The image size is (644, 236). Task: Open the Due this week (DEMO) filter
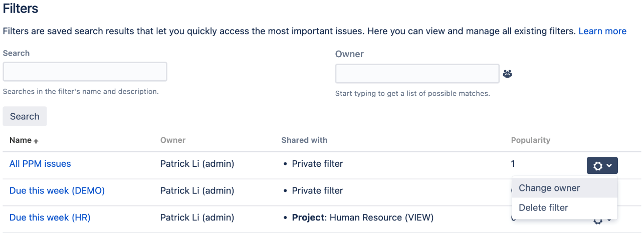pos(57,191)
